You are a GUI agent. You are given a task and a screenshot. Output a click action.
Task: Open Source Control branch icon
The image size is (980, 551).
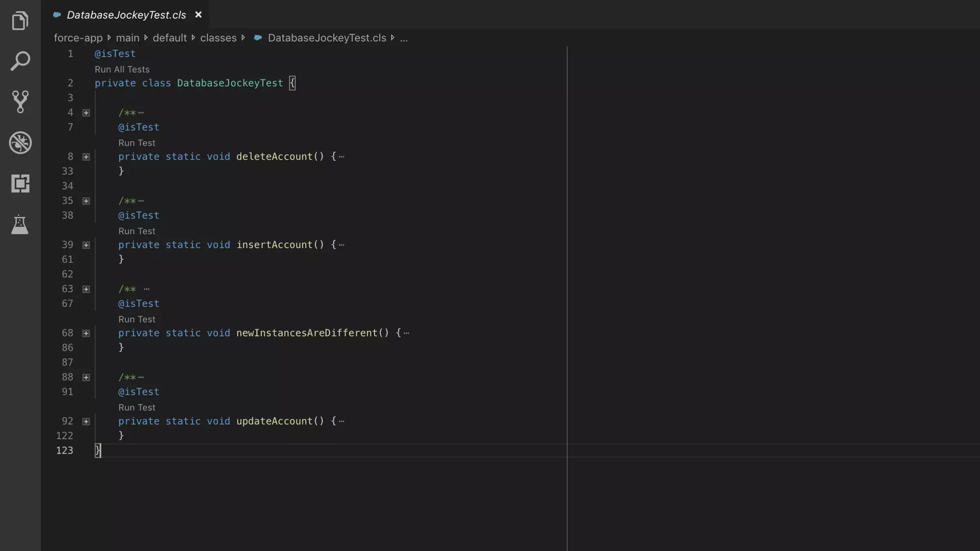click(20, 101)
